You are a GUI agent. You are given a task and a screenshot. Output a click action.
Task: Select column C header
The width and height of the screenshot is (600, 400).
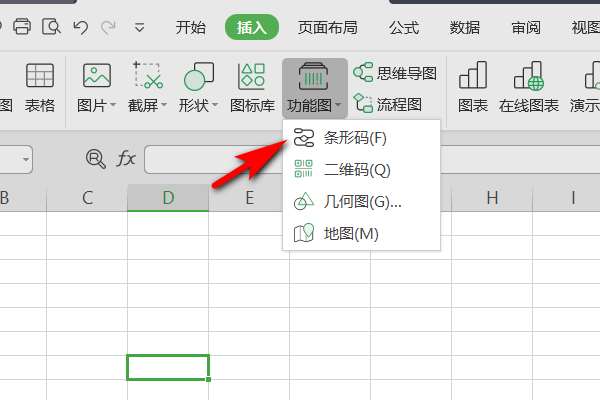point(87,198)
